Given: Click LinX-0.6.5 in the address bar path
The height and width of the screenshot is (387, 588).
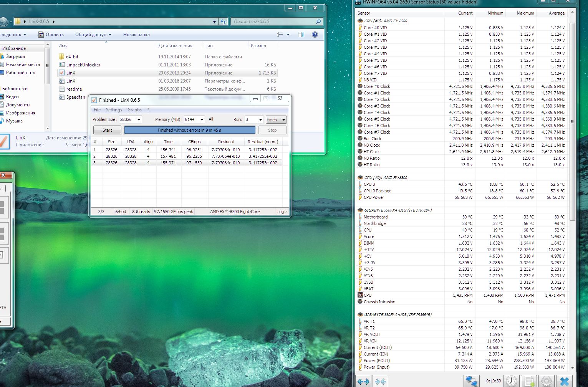Looking at the screenshot, I should (39, 21).
